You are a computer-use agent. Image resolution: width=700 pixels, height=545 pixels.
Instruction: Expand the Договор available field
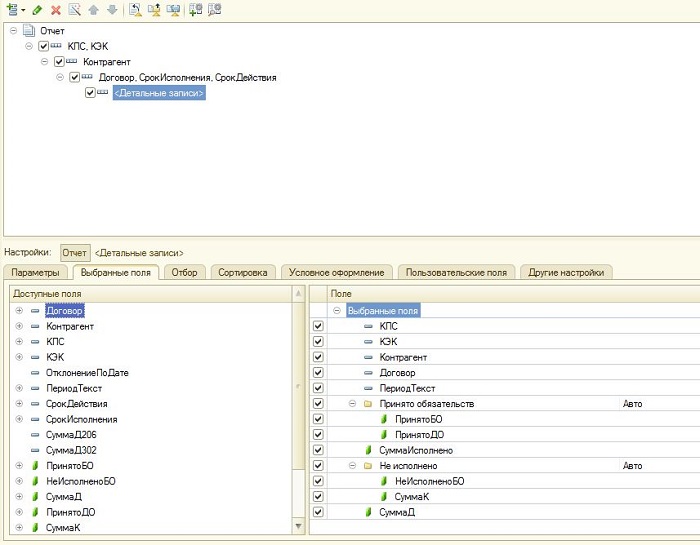[18, 311]
